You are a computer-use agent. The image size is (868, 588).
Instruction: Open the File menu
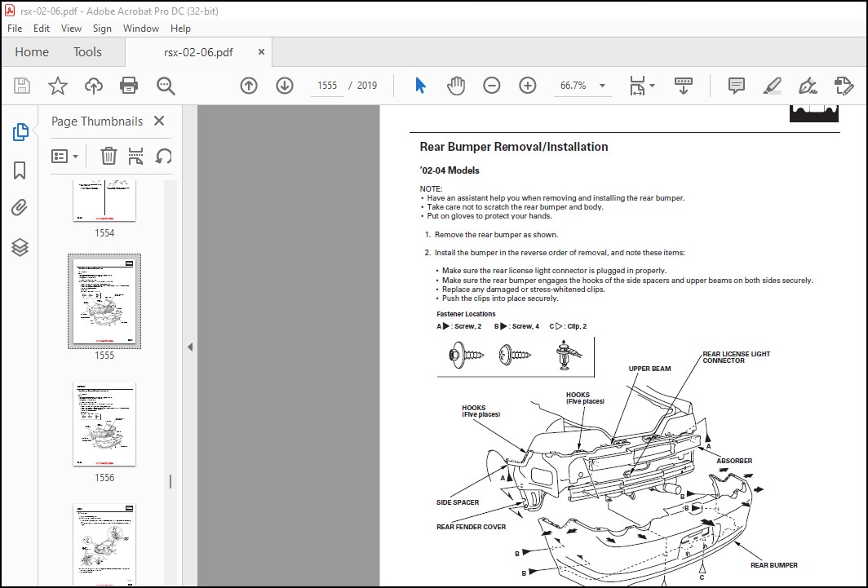pos(15,29)
